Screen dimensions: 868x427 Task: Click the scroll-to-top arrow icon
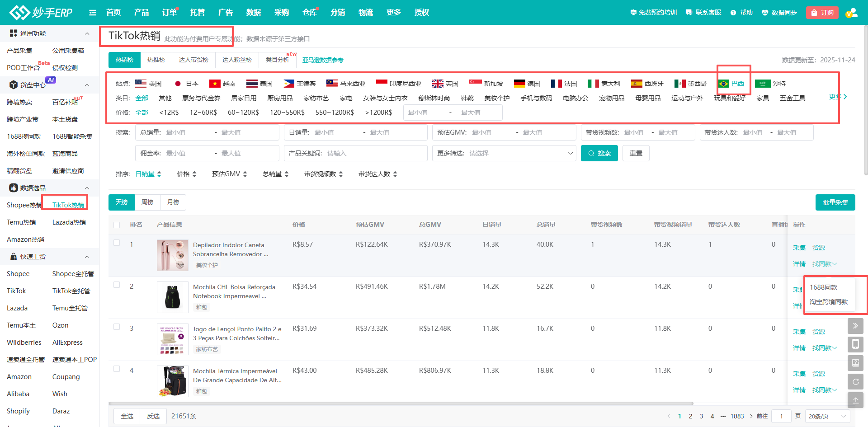855,400
